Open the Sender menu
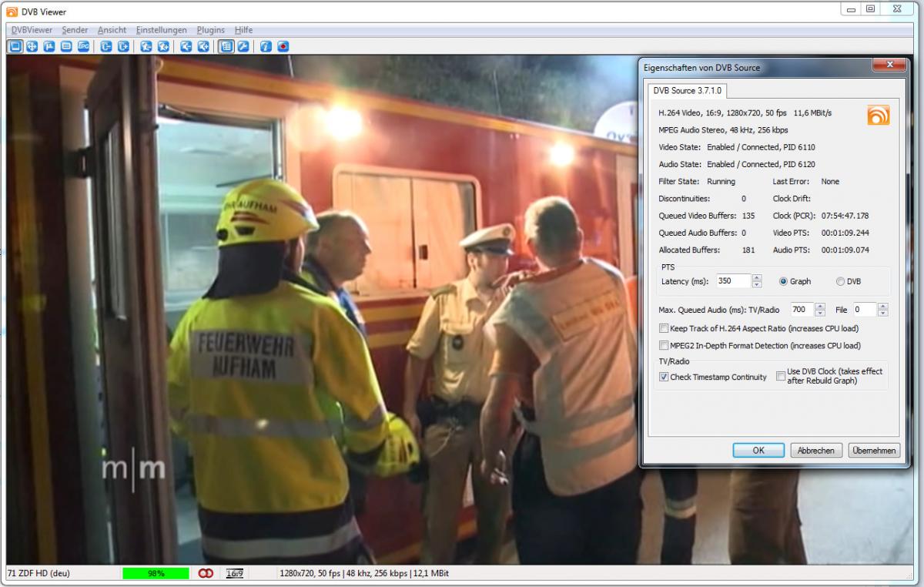Viewport: 924px width, 587px height. [x=75, y=30]
